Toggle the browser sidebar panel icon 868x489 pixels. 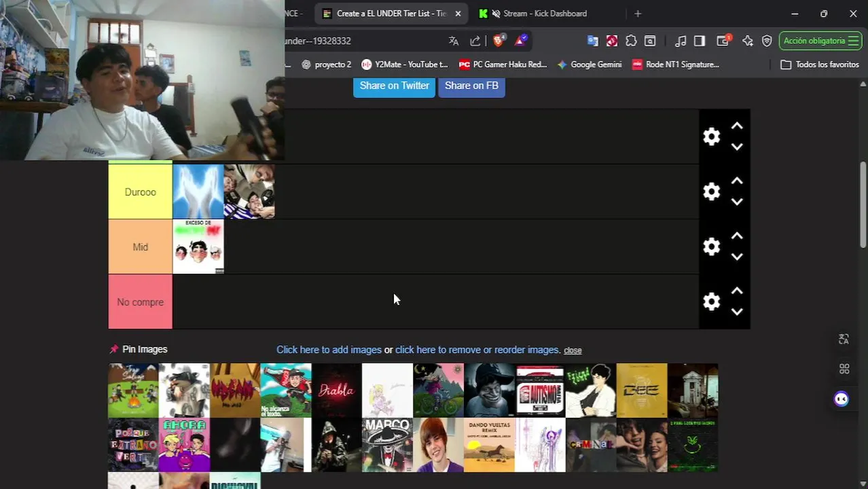(700, 41)
